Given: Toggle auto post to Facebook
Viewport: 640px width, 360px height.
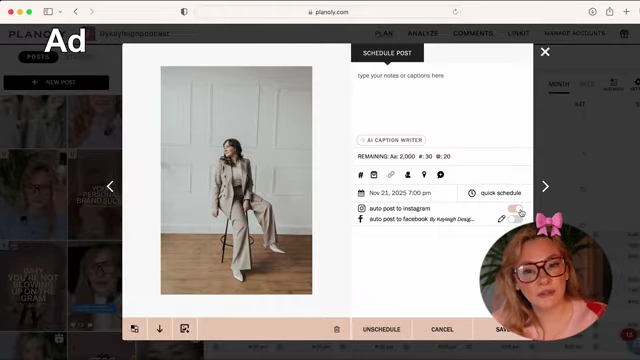Looking at the screenshot, I should [x=515, y=219].
